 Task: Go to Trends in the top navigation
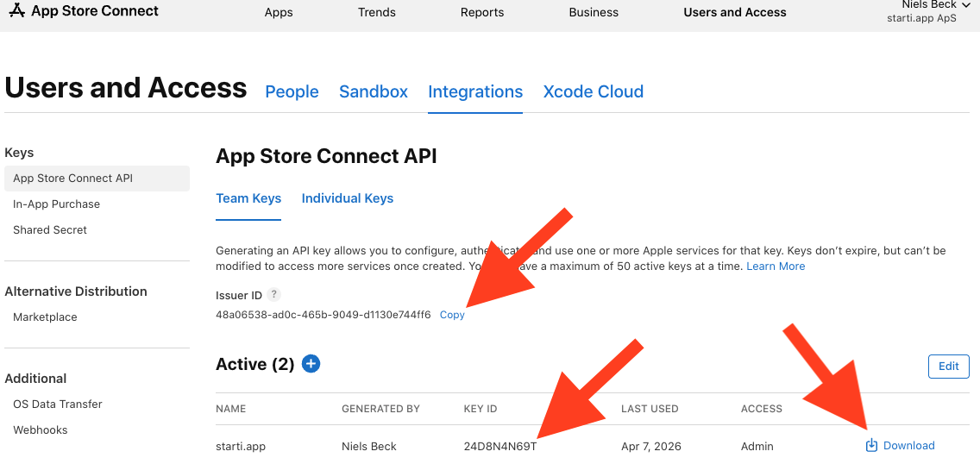(377, 12)
